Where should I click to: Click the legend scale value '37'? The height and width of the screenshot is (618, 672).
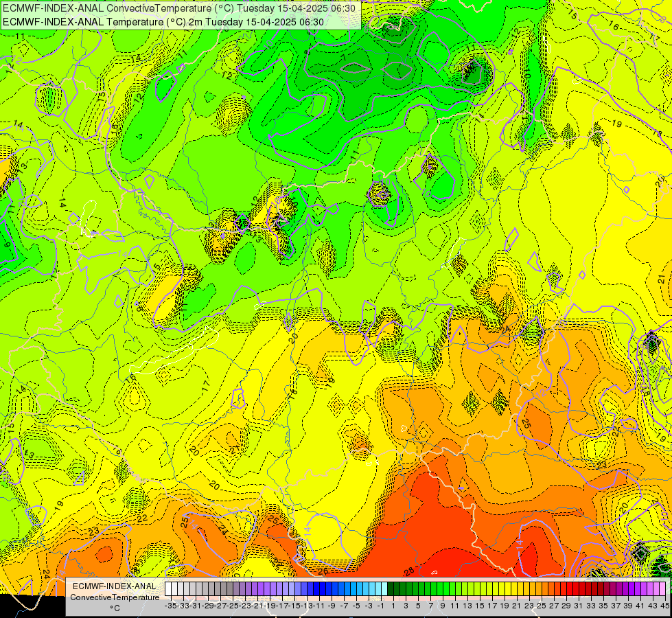[x=616, y=606]
